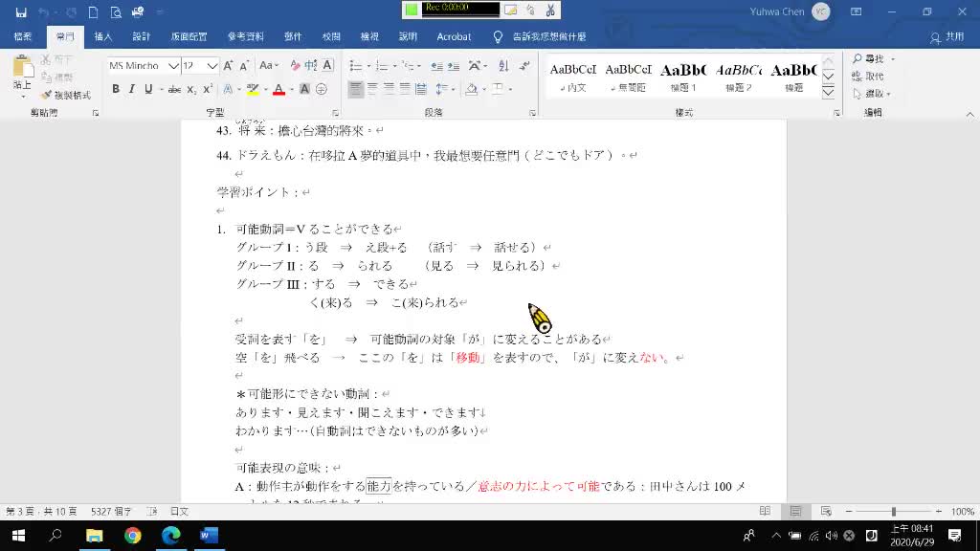Click the zoom out minus button
This screenshot has width=980, height=551.
click(849, 512)
